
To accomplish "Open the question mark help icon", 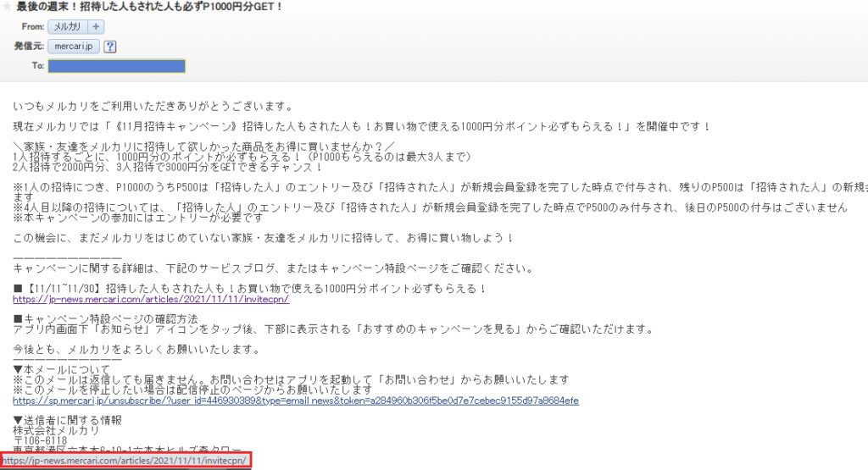I will point(110,47).
